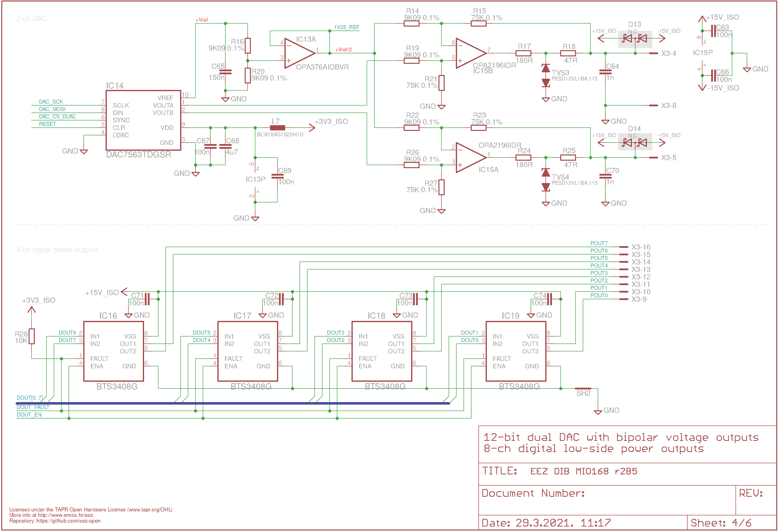
Task: Select the TVS4 diode symbol
Action: click(546, 180)
